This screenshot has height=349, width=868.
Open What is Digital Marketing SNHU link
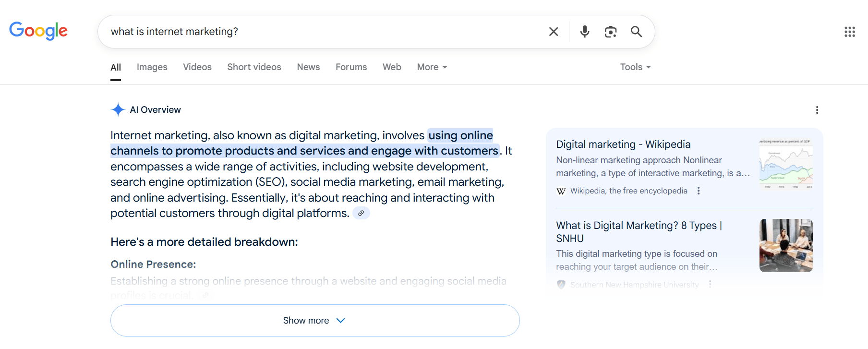point(639,232)
